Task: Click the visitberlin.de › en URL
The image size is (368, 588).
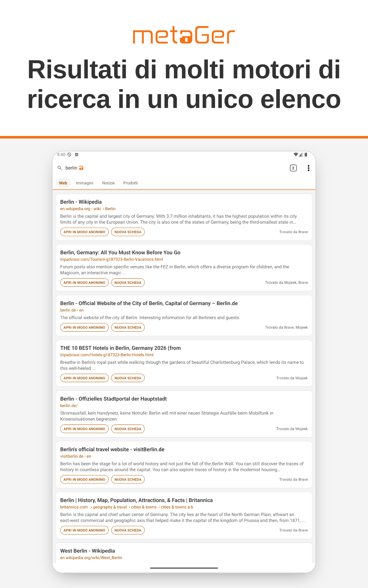Action: 76,456
